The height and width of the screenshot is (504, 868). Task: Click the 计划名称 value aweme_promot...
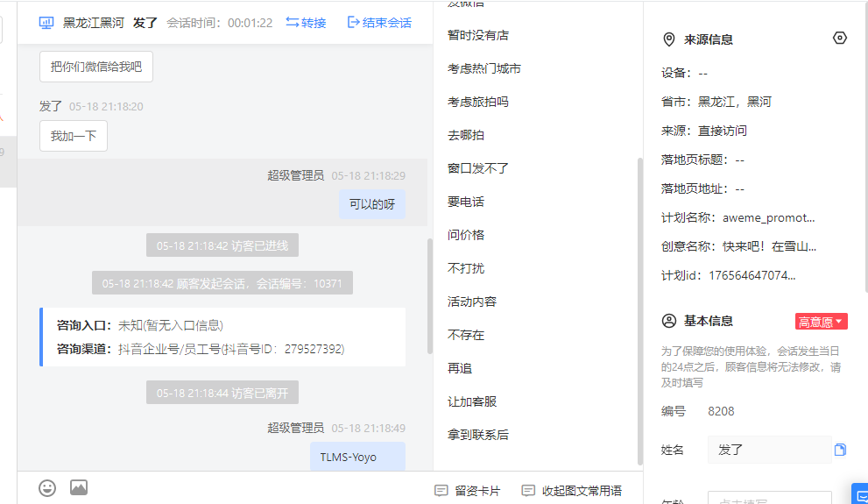[x=768, y=217]
